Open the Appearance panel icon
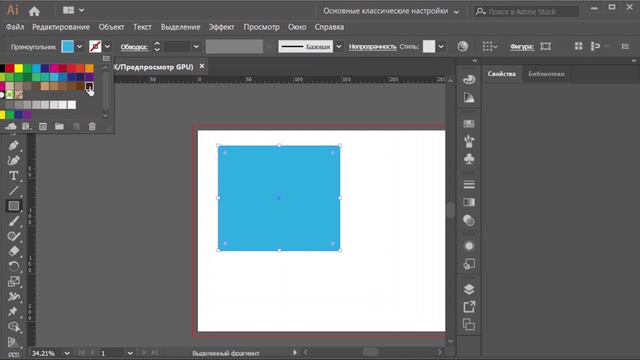 coord(469,246)
